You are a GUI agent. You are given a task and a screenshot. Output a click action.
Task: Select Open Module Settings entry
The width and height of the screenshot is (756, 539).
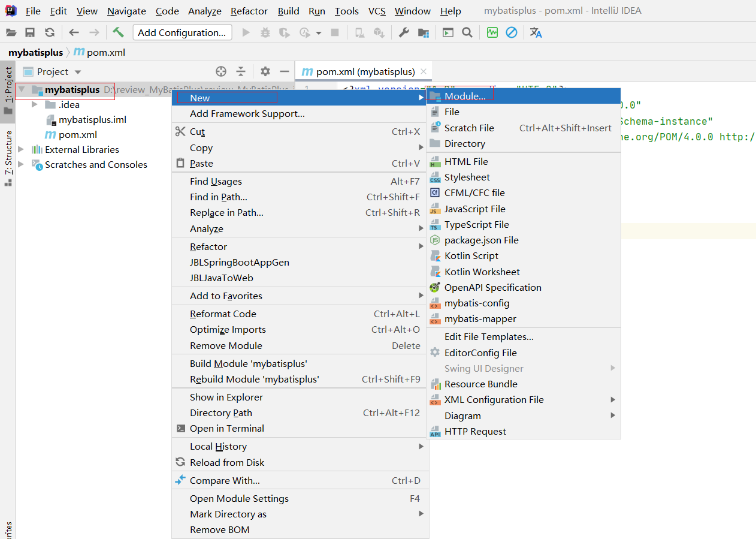(300, 498)
